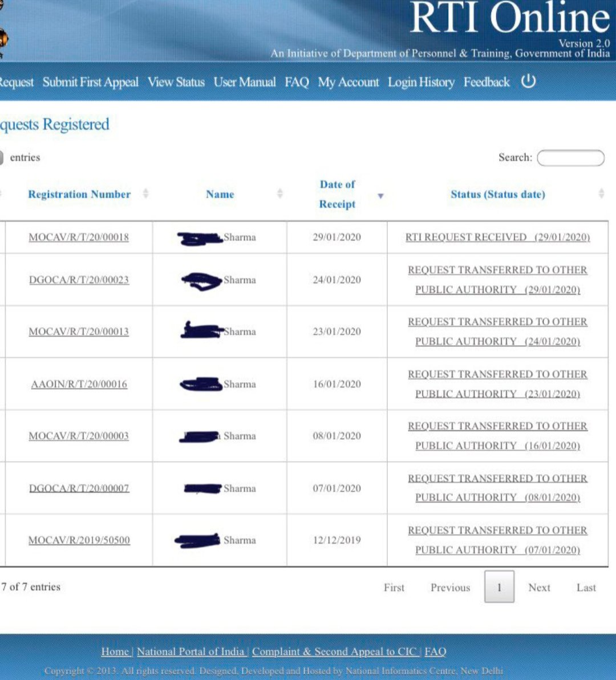
Task: Open FAQ footer link
Action: (435, 652)
